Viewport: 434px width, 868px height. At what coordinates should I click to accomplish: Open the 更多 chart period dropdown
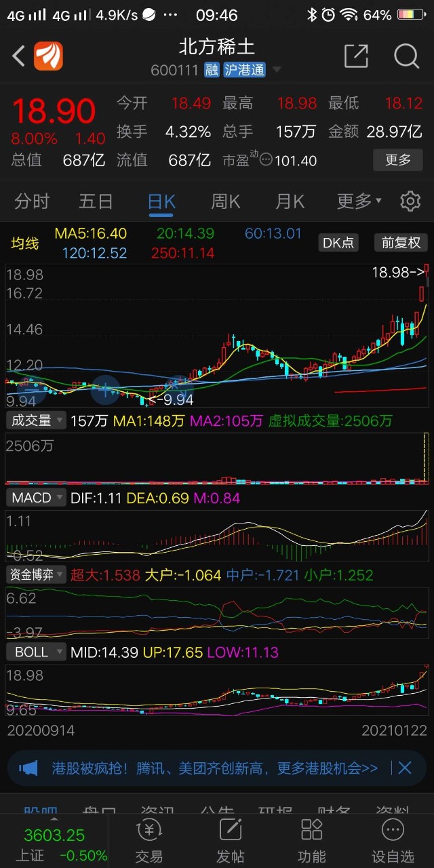click(x=359, y=201)
